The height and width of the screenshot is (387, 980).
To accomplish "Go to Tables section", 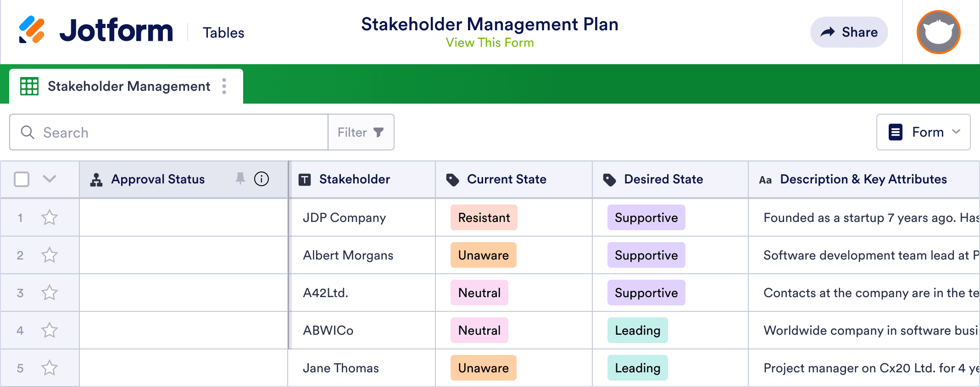I will (223, 33).
